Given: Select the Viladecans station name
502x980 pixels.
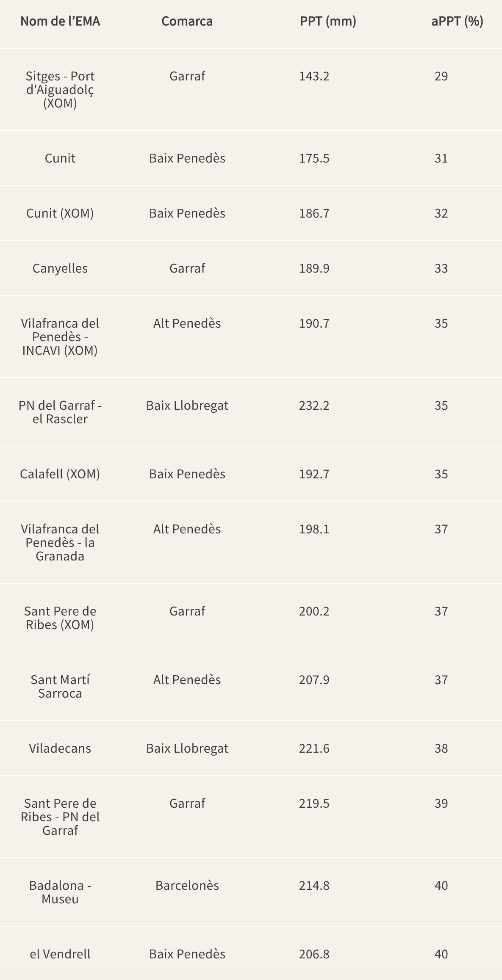Looking at the screenshot, I should 60,748.
